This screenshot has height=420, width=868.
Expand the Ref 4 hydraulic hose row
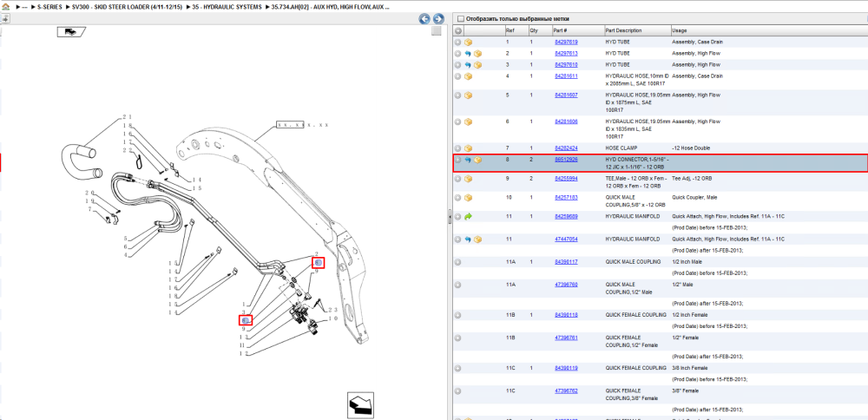tap(457, 76)
